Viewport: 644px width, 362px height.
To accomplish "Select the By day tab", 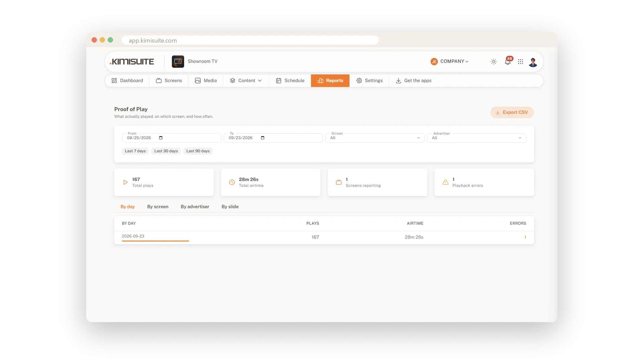I will [x=127, y=207].
